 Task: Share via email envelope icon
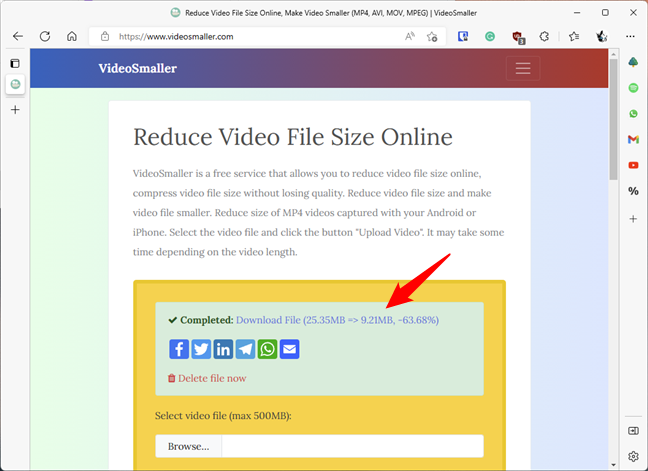tap(289, 349)
